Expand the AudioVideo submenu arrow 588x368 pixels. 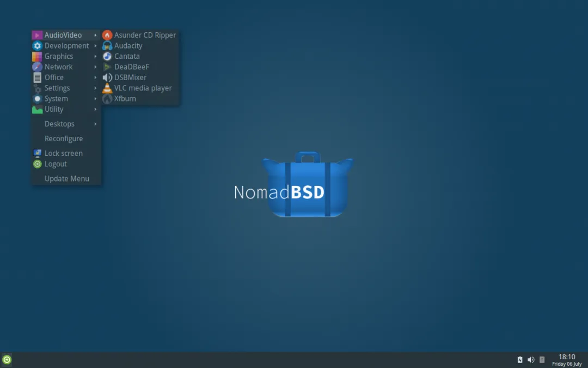(95, 35)
